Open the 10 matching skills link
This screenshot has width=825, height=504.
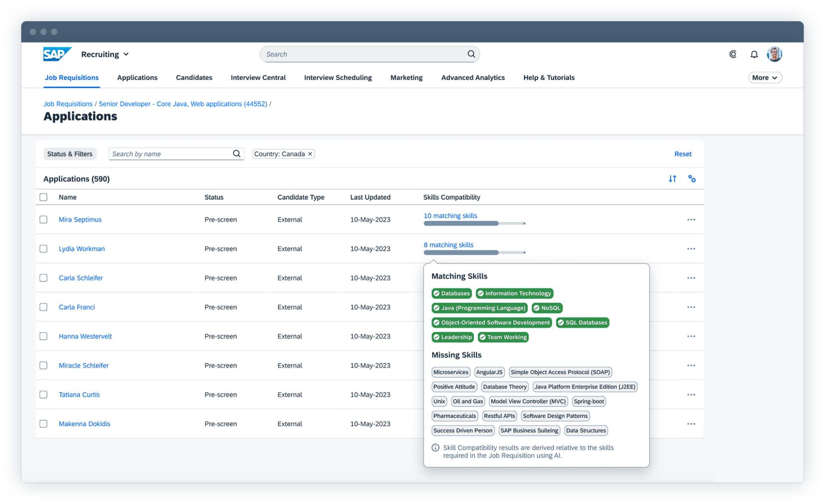(450, 215)
